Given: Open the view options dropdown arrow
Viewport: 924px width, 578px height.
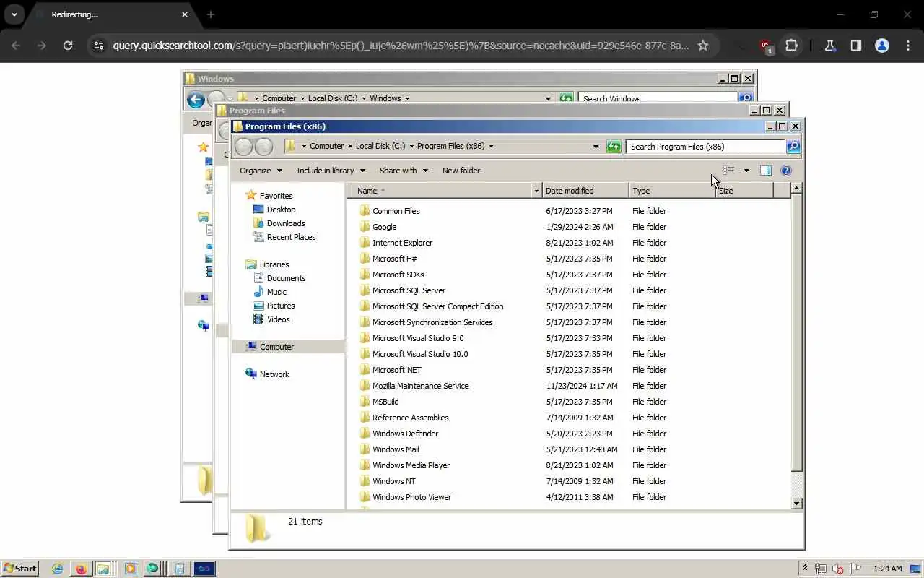Looking at the screenshot, I should (x=746, y=171).
